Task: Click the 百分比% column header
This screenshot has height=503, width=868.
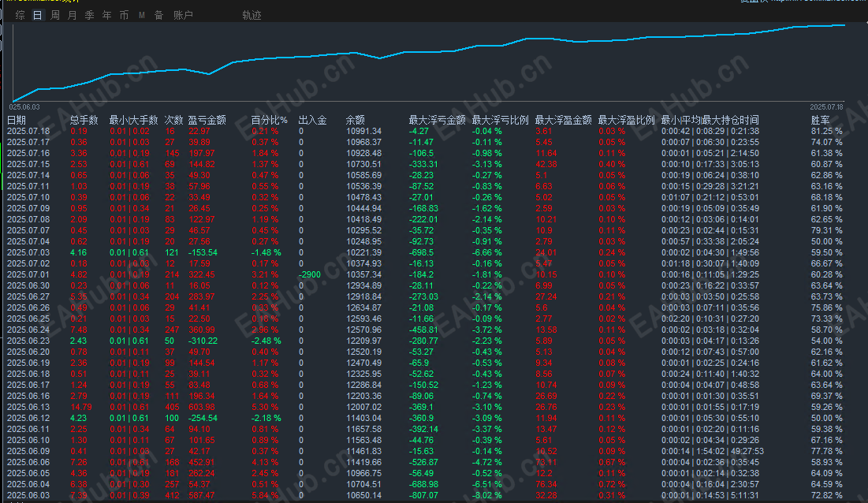Action: pyautogui.click(x=269, y=120)
